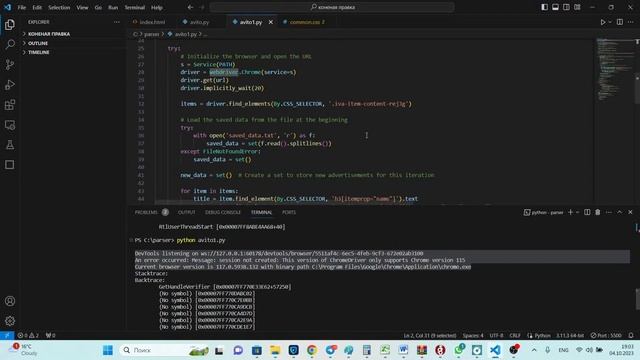This screenshot has width=640, height=360.
Task: Switch to common.css editor tab
Action: click(x=306, y=22)
